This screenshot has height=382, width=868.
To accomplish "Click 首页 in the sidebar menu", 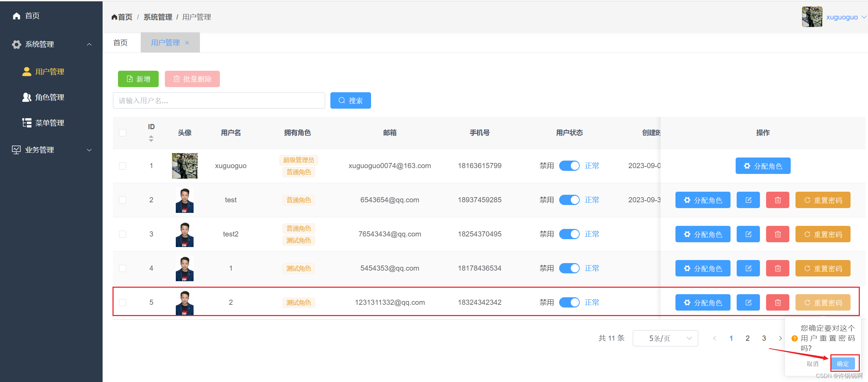I will pos(32,16).
